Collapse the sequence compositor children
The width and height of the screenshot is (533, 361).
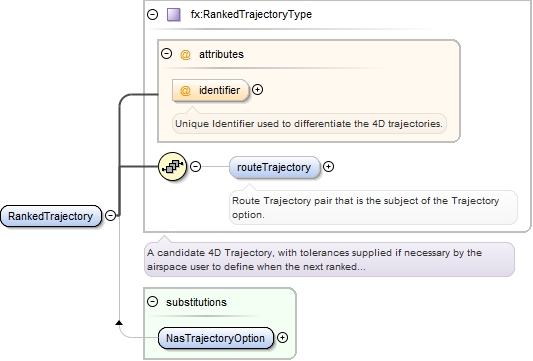pyautogui.click(x=195, y=167)
